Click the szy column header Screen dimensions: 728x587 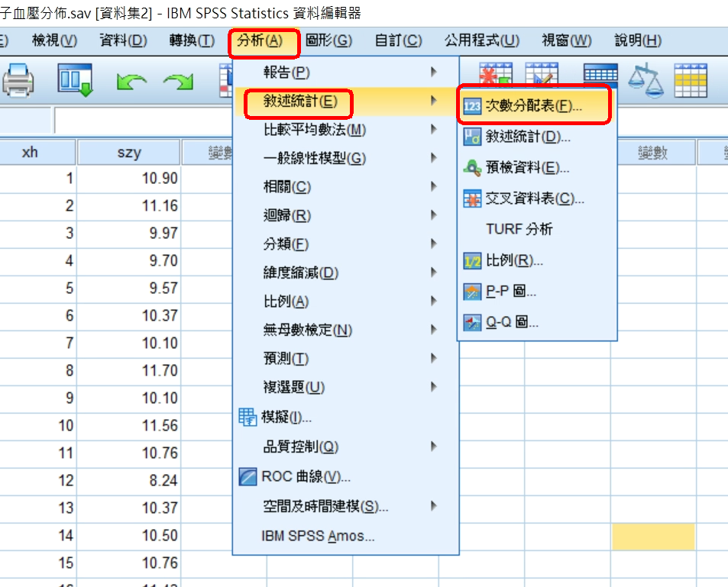[128, 152]
